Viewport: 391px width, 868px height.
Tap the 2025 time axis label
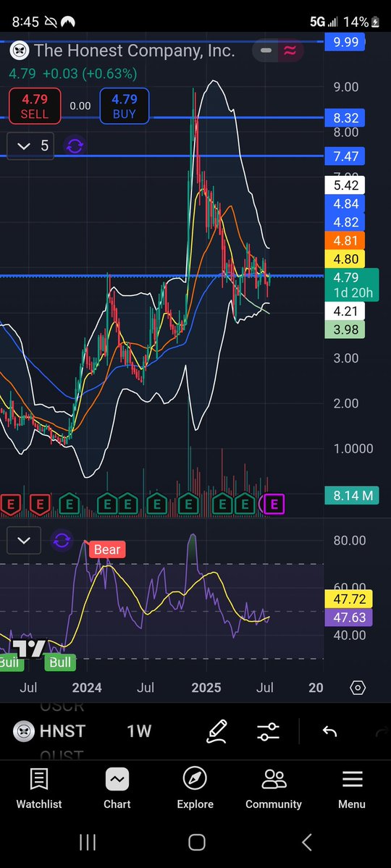[206, 688]
